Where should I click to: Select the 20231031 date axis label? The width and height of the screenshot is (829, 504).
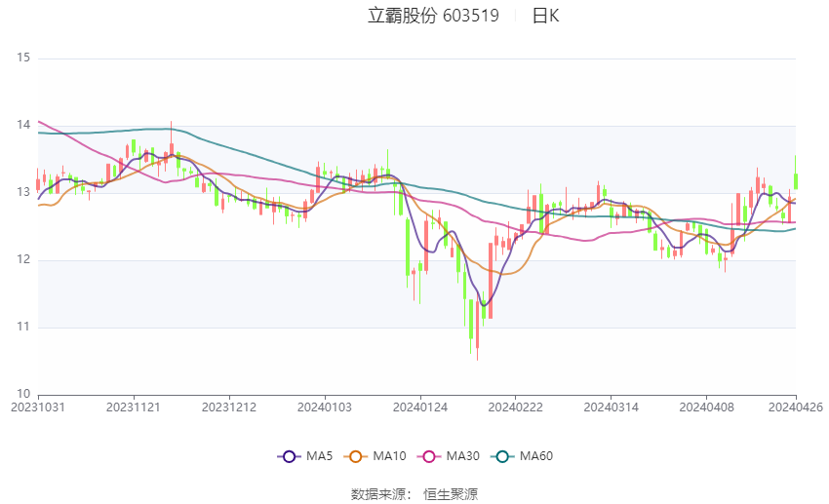point(37,407)
